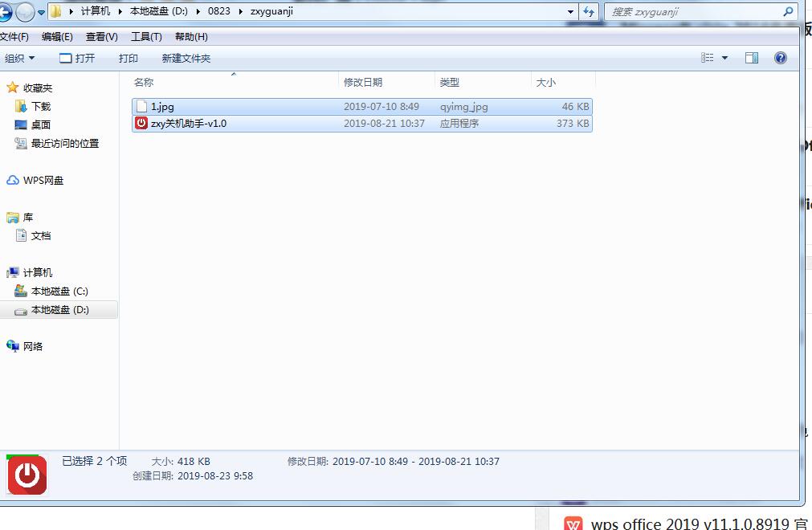
Task: Select 本地磁盘 (C:) in navigation tree
Action: coord(59,291)
